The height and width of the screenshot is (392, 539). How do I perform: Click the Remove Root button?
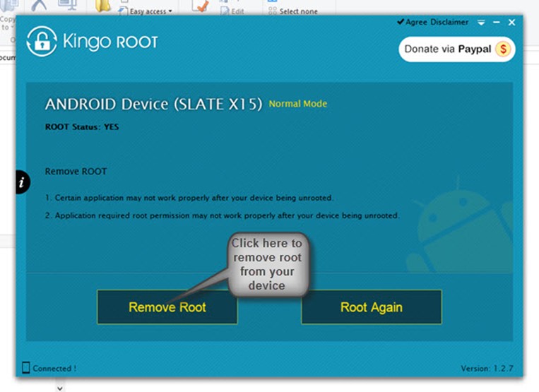[167, 307]
